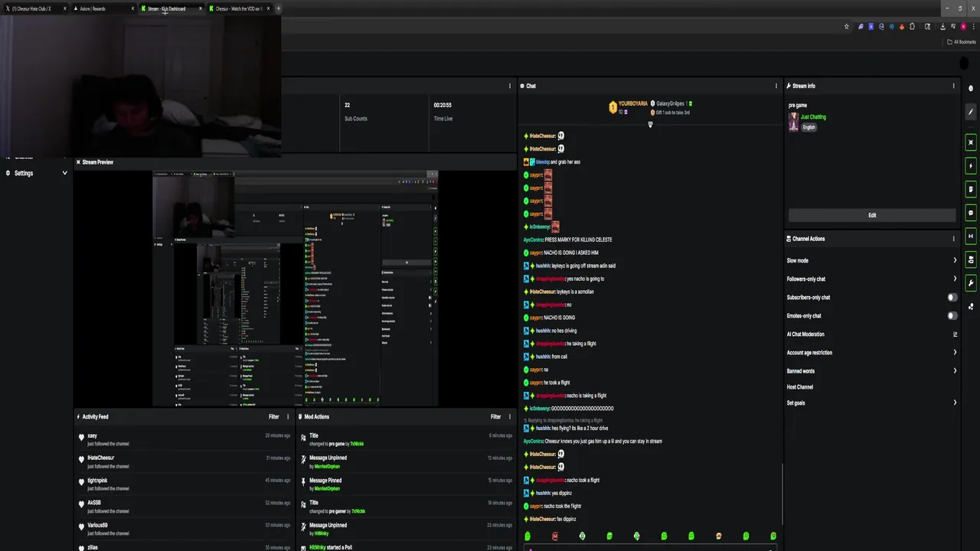Click the bot-shaped icon above the wrench icon
The width and height of the screenshot is (980, 551).
click(971, 260)
